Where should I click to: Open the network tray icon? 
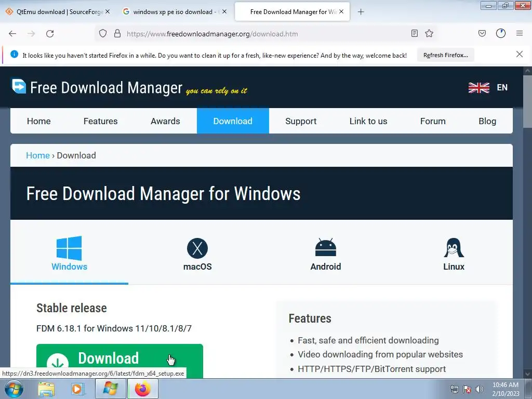(x=454, y=390)
